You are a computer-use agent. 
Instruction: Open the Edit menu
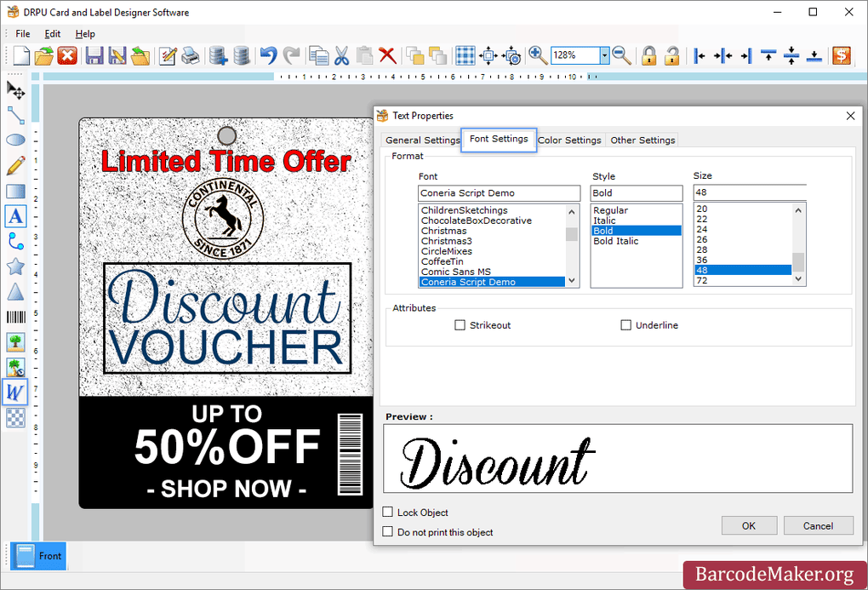(x=53, y=33)
